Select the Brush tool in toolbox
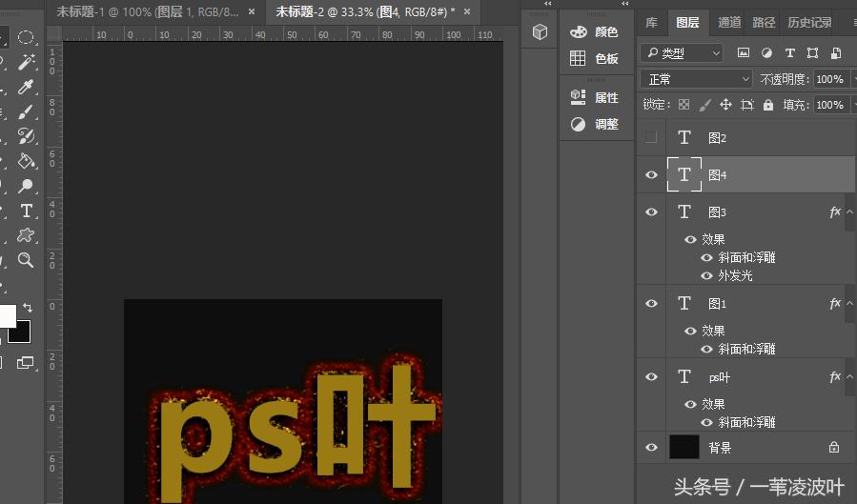 click(x=26, y=111)
